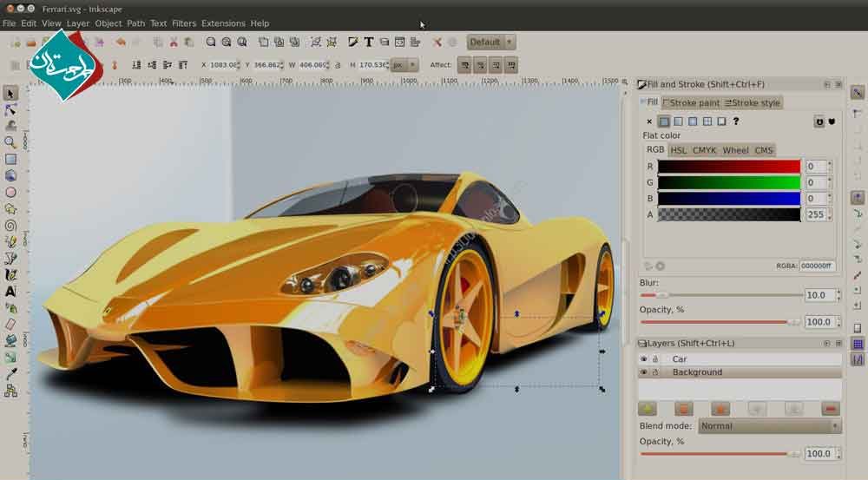This screenshot has height=480, width=868.
Task: Toggle visibility of the Background layer
Action: 644,372
